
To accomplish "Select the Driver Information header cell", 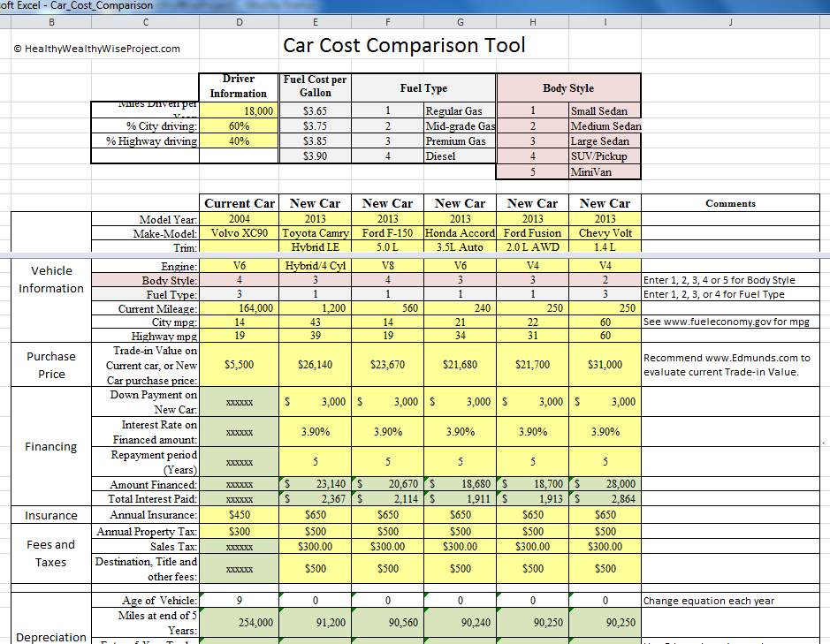I will pos(239,87).
